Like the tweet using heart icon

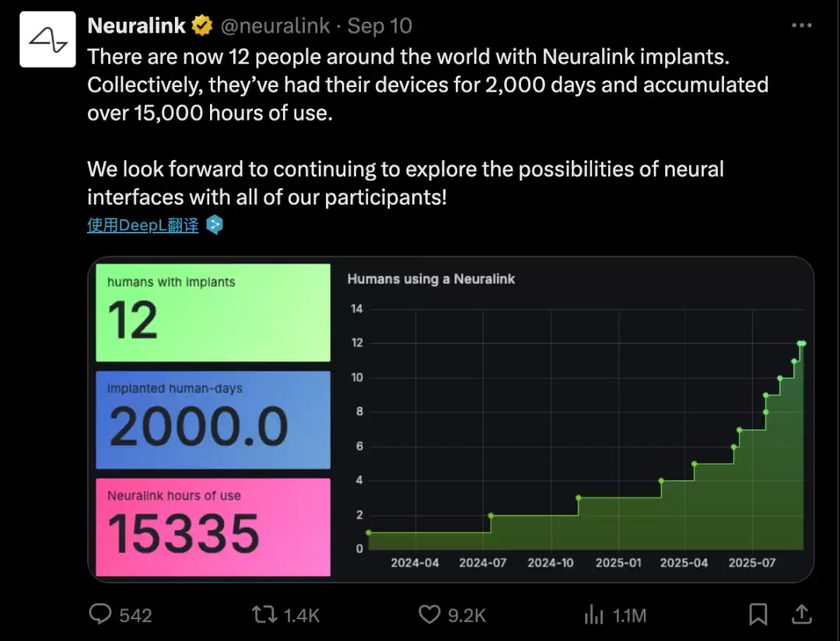[x=429, y=615]
